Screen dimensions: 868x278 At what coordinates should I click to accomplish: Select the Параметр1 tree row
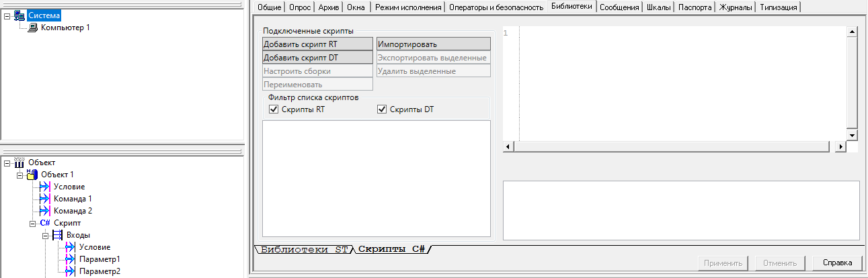99,259
